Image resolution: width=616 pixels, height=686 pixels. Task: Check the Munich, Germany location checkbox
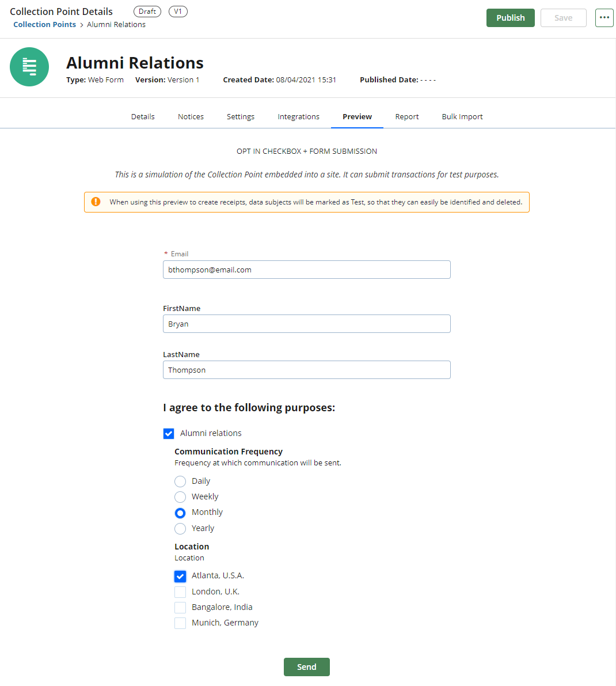tap(180, 623)
